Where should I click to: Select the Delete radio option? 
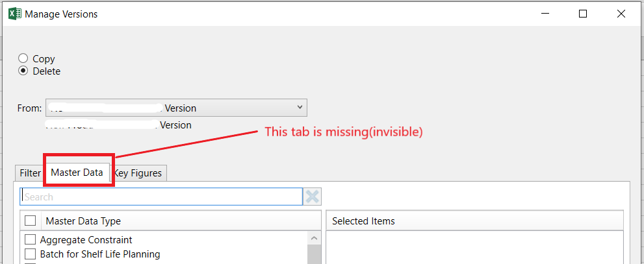click(x=23, y=71)
